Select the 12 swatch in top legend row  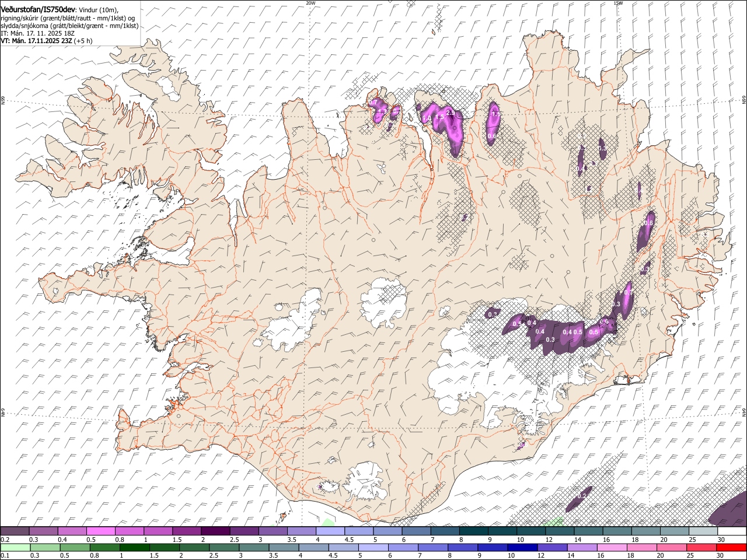pos(559,531)
